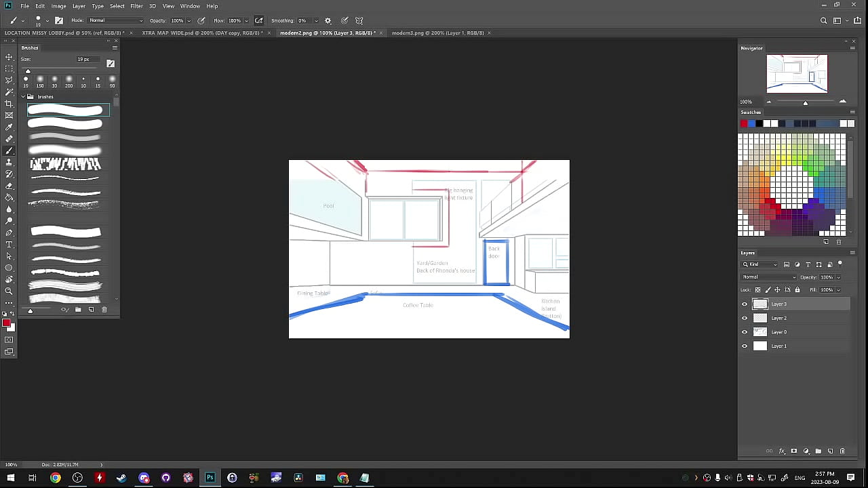Toggle airbrush-style build-up effects

258,20
